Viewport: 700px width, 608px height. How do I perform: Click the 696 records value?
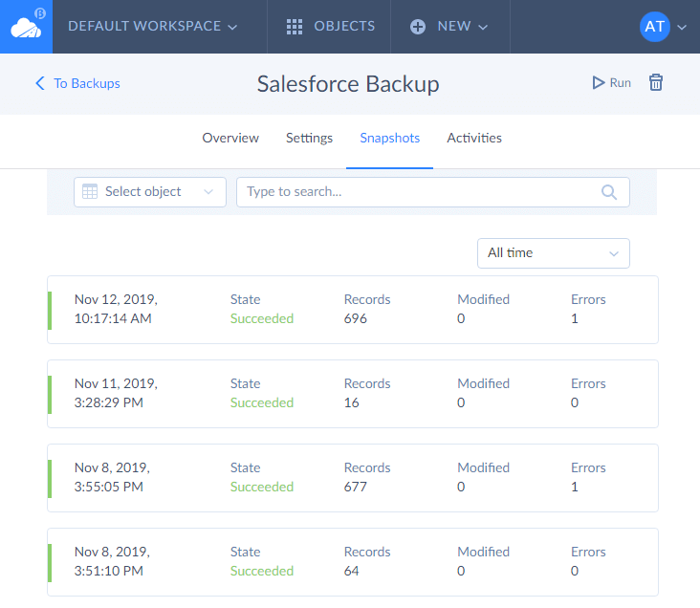pyautogui.click(x=356, y=318)
